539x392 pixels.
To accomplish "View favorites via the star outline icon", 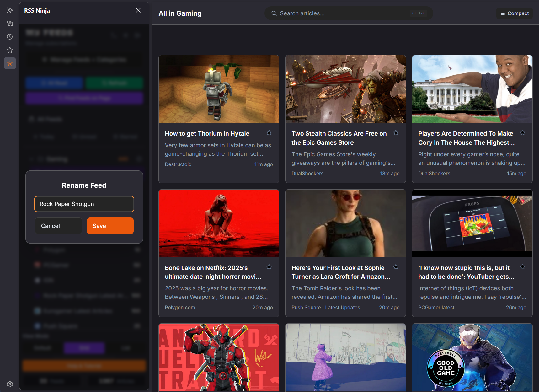I will [10, 50].
